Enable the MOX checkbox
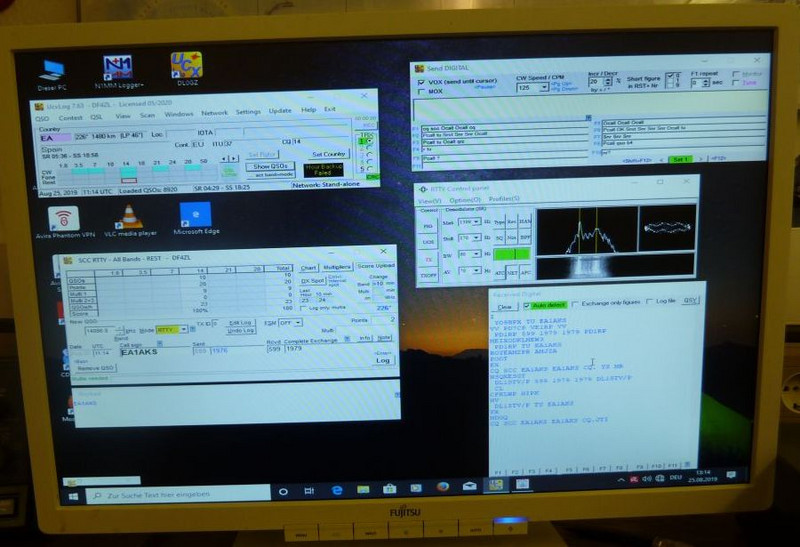 [x=421, y=92]
